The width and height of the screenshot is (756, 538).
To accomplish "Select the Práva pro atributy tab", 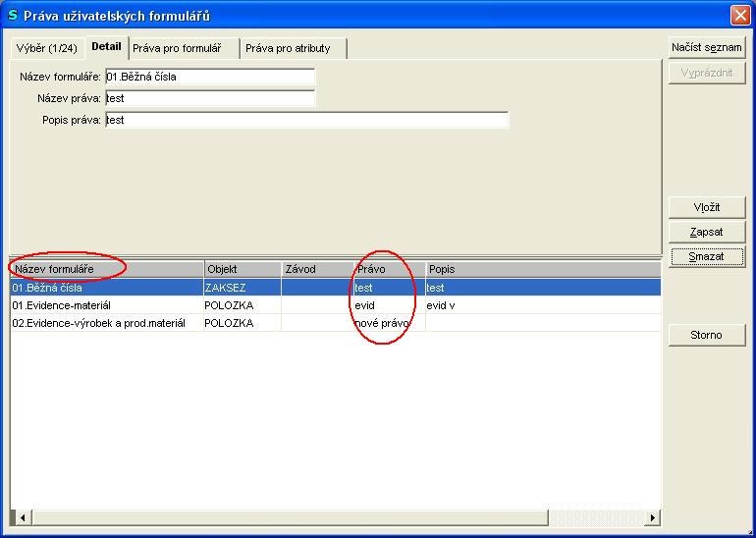I will coord(288,48).
